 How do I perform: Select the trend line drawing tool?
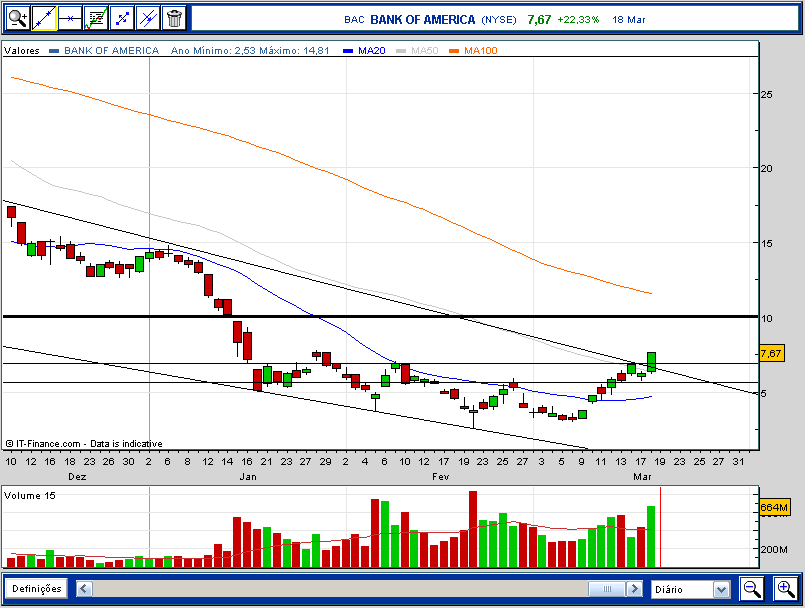click(x=44, y=18)
